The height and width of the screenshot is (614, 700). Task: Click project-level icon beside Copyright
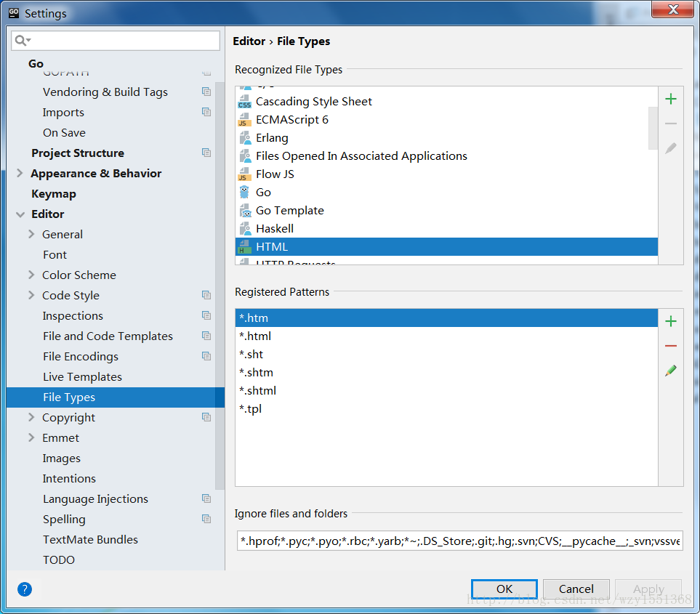click(x=206, y=417)
